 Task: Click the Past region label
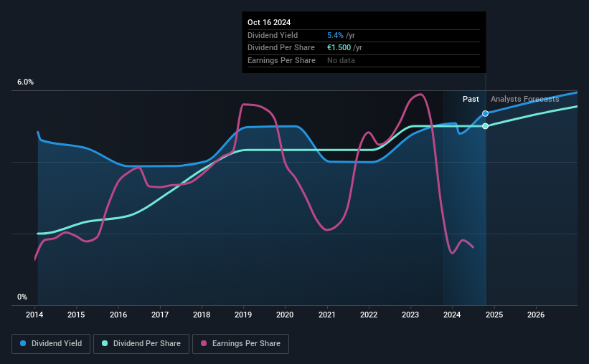[x=471, y=99]
